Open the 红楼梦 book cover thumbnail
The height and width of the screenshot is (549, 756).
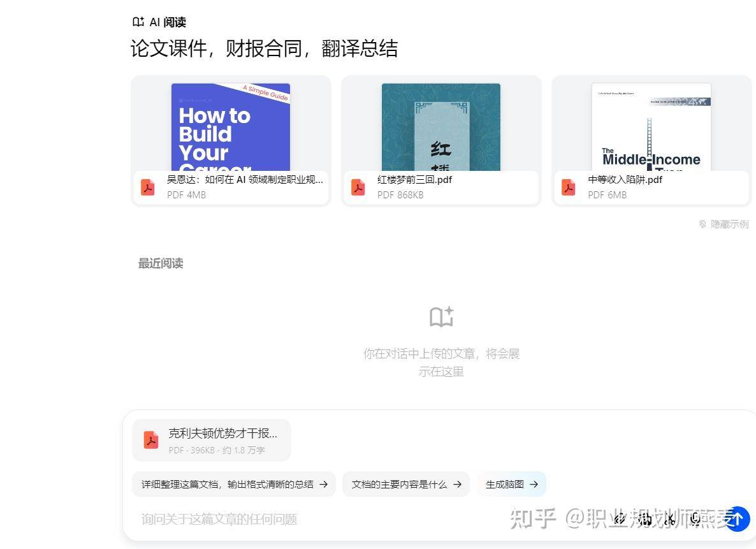click(440, 127)
